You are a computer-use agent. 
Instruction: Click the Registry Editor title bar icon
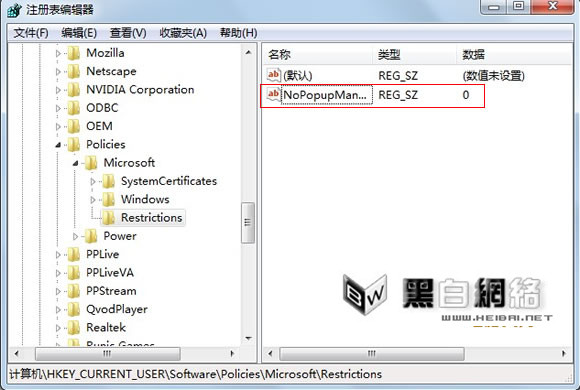[x=14, y=10]
